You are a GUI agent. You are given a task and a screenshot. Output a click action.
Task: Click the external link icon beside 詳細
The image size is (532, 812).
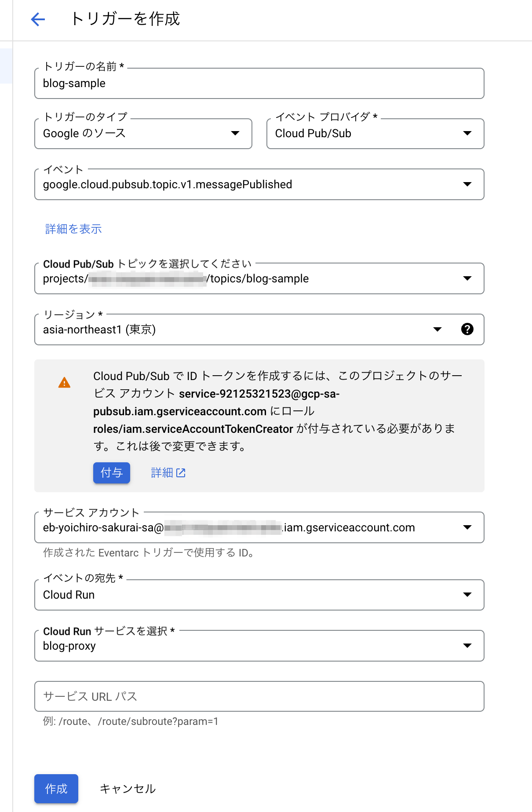(x=181, y=473)
